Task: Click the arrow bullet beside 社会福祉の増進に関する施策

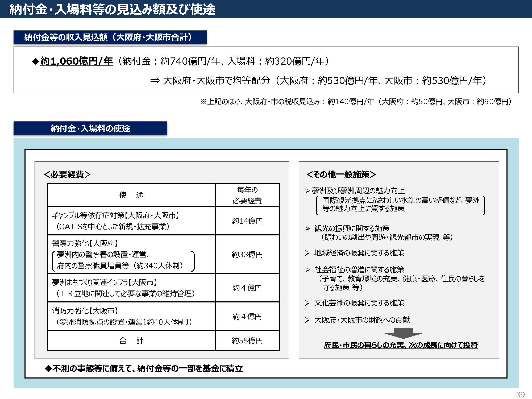Action: [x=308, y=270]
